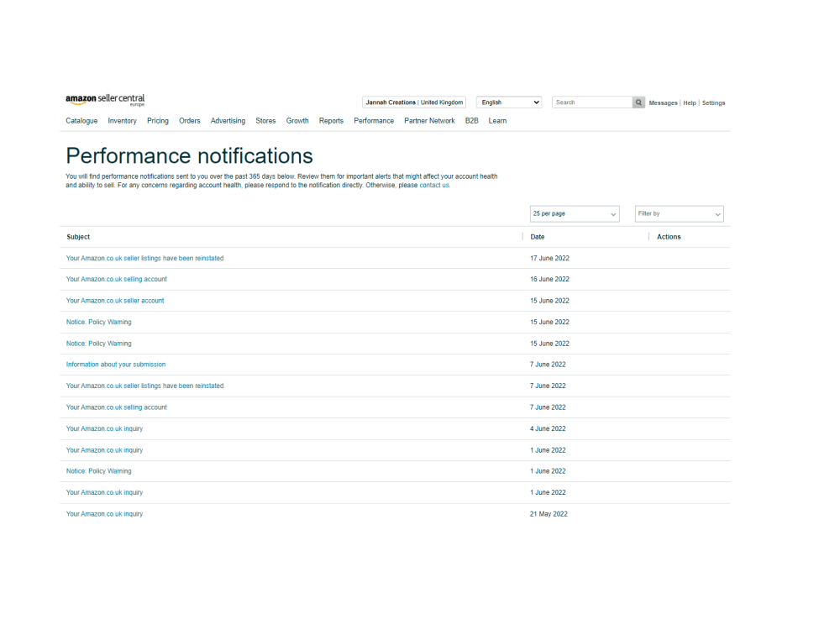The height and width of the screenshot is (630, 840).
Task: Open the Help link
Action: [690, 102]
